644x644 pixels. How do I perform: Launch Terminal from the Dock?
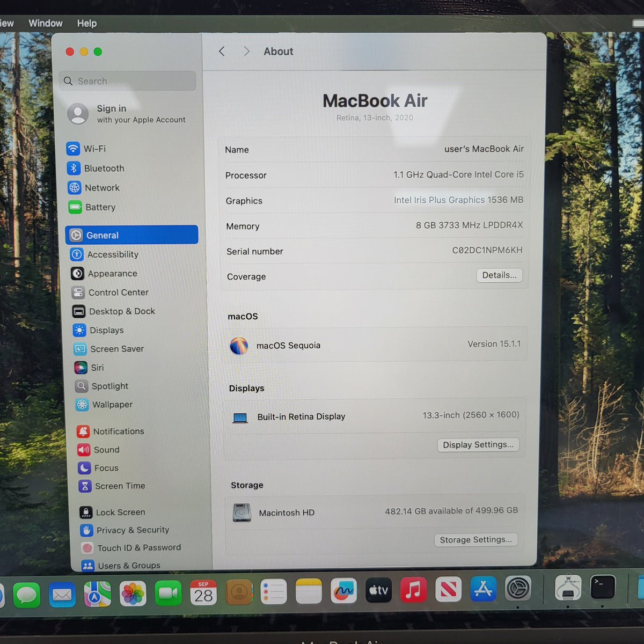tap(603, 587)
